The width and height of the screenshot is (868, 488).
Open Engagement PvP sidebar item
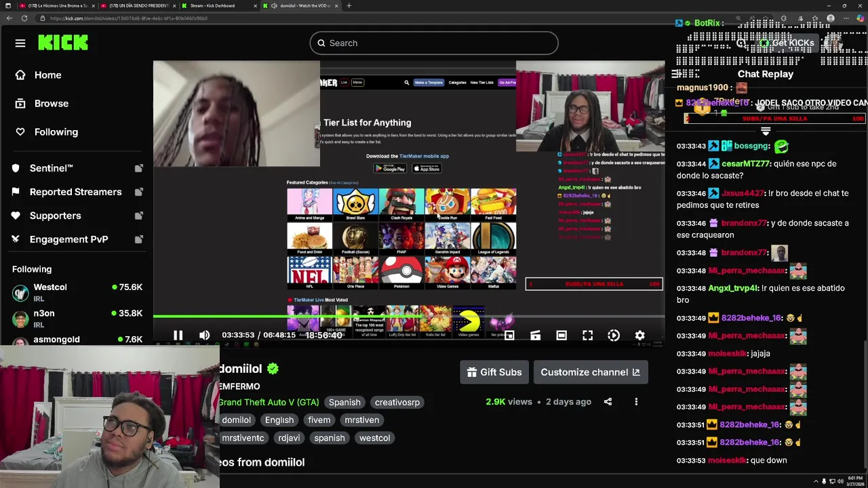tap(68, 239)
